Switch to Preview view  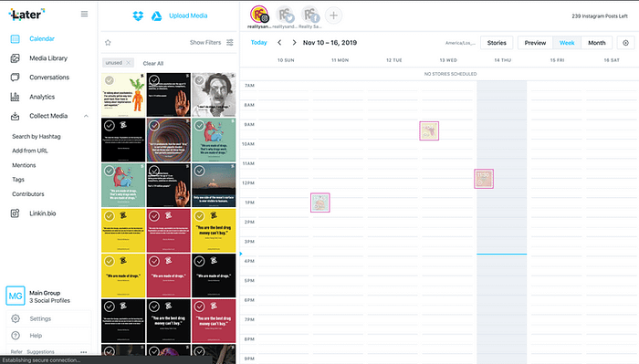pyautogui.click(x=535, y=43)
